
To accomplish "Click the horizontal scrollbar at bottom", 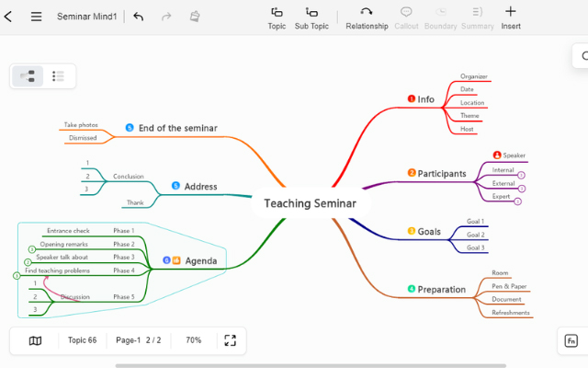I will 311,365.
